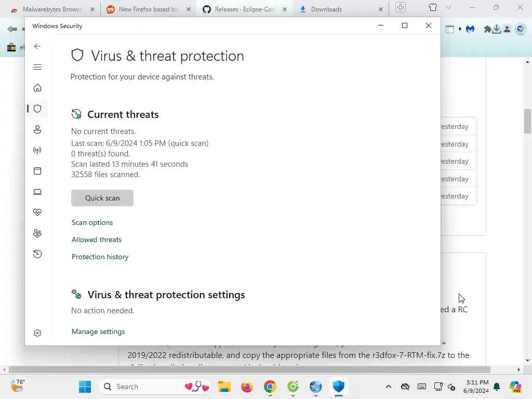Close the Downloads tab

coord(381,9)
